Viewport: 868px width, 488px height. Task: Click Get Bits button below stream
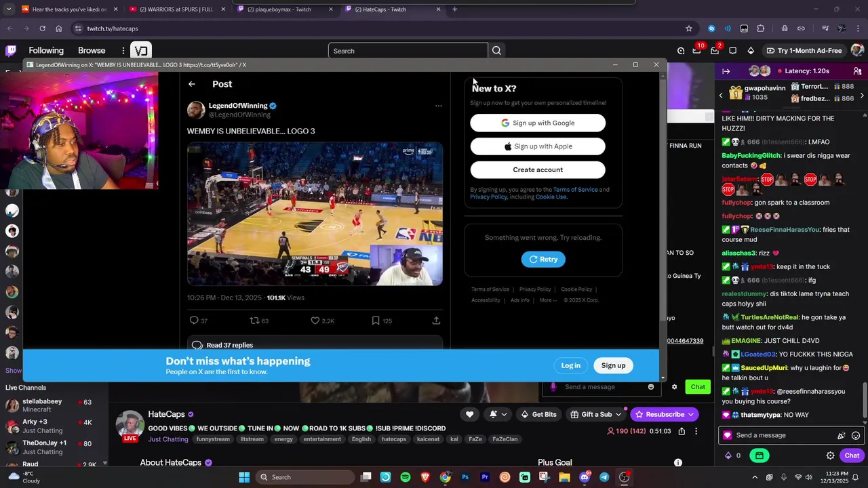tap(538, 414)
